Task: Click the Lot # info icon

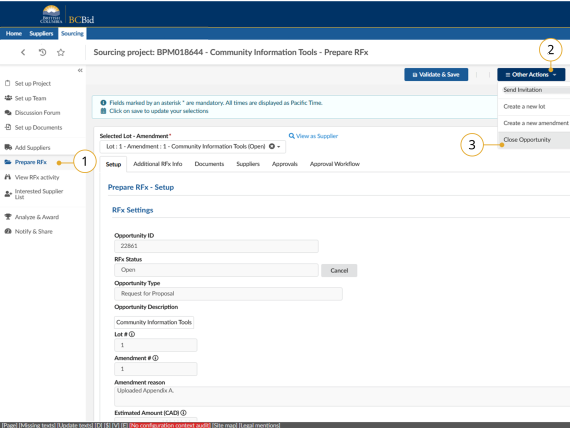Action: coord(132,334)
